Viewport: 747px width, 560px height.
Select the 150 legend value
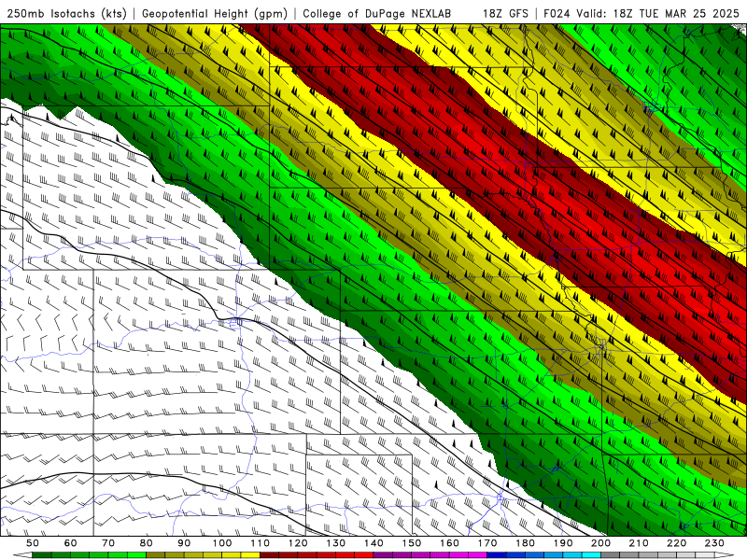tap(412, 543)
